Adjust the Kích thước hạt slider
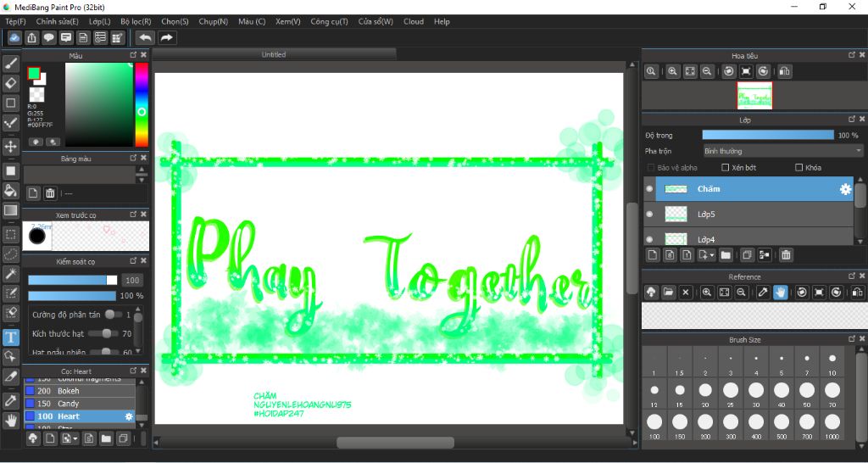 point(103,333)
